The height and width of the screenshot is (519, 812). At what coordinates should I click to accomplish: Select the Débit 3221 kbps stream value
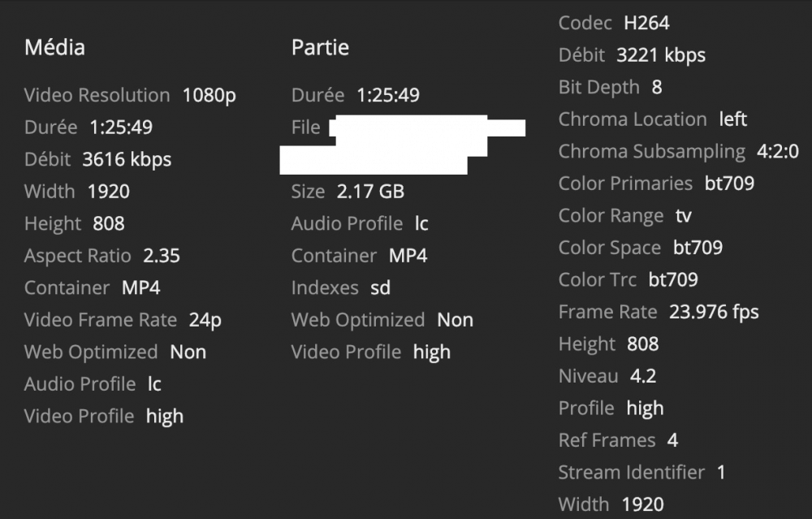pos(661,55)
